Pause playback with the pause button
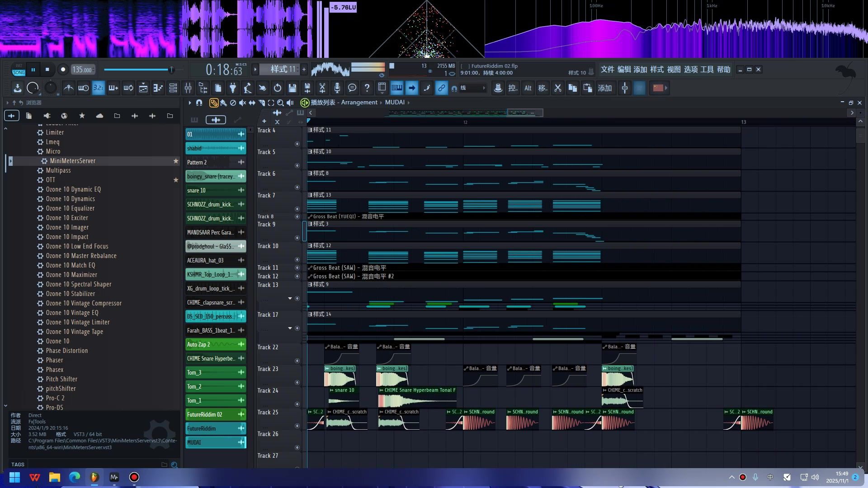Image resolution: width=868 pixels, height=488 pixels. (x=33, y=70)
